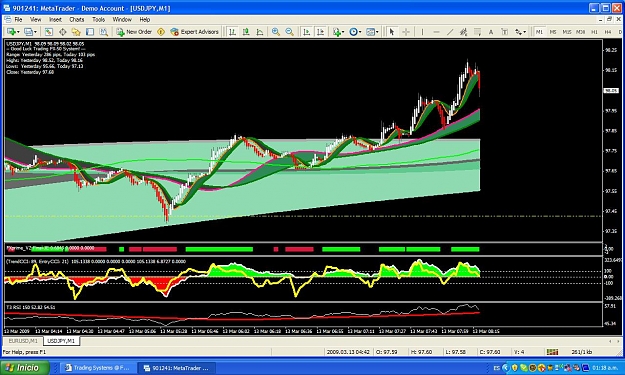Click the Inicio start button
This screenshot has width=625, height=375.
pos(25,368)
